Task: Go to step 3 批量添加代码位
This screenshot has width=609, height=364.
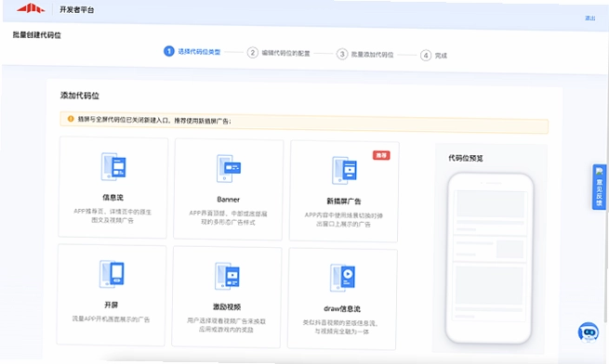Action: pos(365,55)
